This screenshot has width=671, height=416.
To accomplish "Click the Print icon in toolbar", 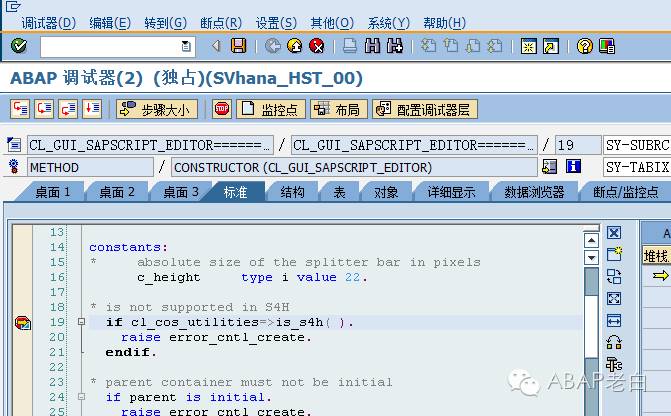I will click(350, 46).
